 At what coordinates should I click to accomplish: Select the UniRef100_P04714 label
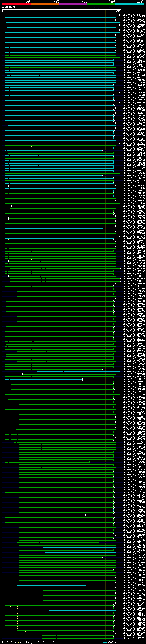pyautogui.click(x=134, y=143)
